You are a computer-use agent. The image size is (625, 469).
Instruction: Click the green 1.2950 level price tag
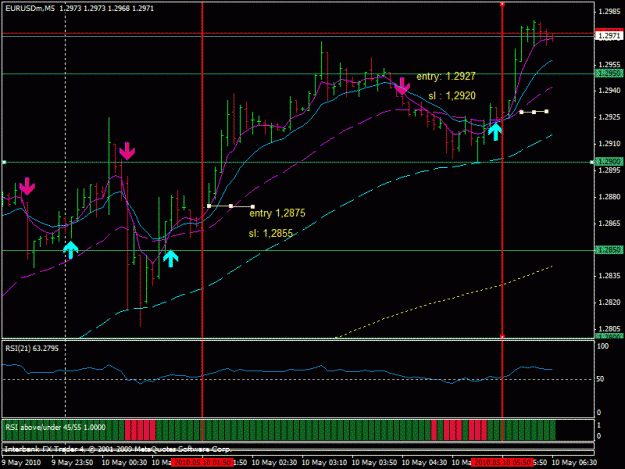[x=609, y=73]
